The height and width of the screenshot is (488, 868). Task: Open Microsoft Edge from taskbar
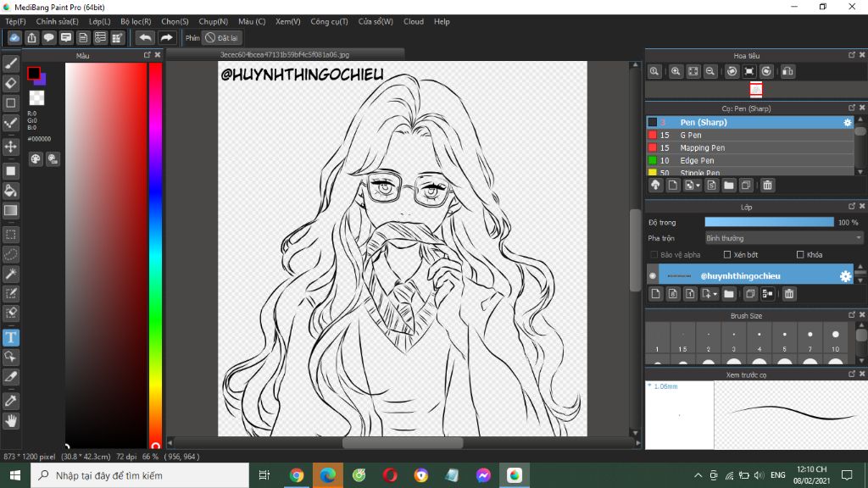[328, 475]
